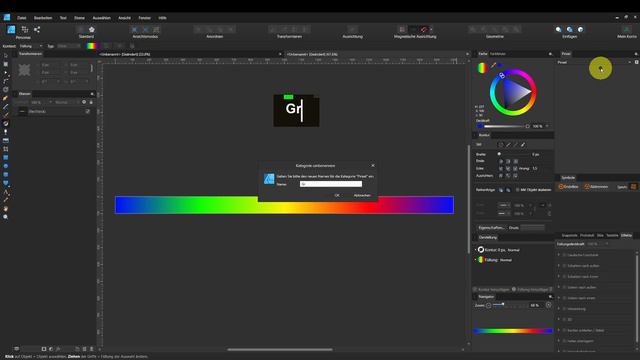640x360 pixels.
Task: Select the Artboard tool
Action: pyautogui.click(x=6, y=64)
